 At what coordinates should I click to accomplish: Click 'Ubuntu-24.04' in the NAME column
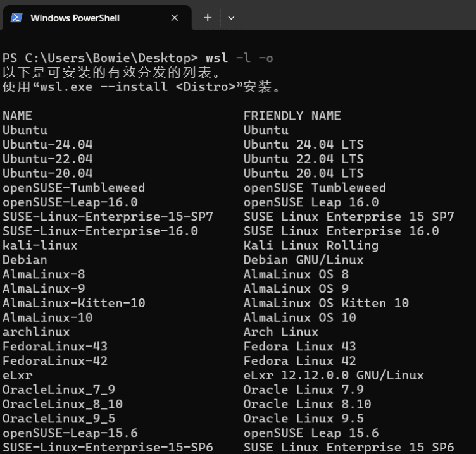click(x=47, y=144)
